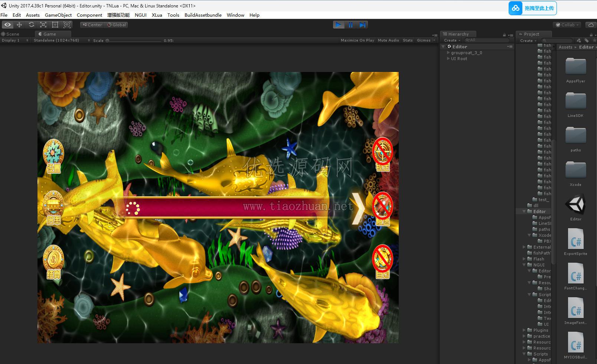Toggle Mute Audio in Game view
Screen dimensions: 597x364
(x=388, y=40)
